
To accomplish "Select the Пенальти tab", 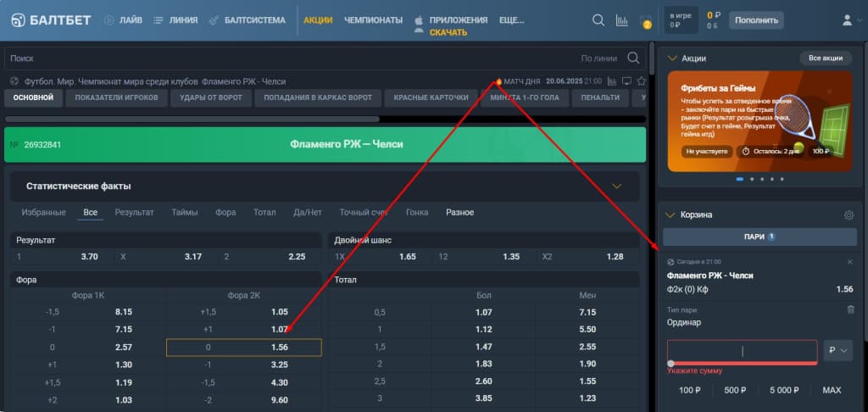I will pos(600,98).
